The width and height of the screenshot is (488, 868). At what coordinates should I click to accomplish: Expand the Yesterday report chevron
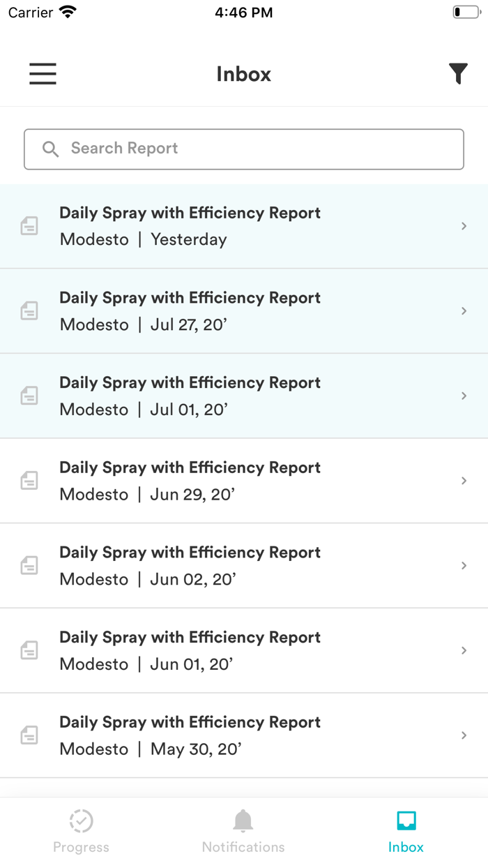pos(464,226)
